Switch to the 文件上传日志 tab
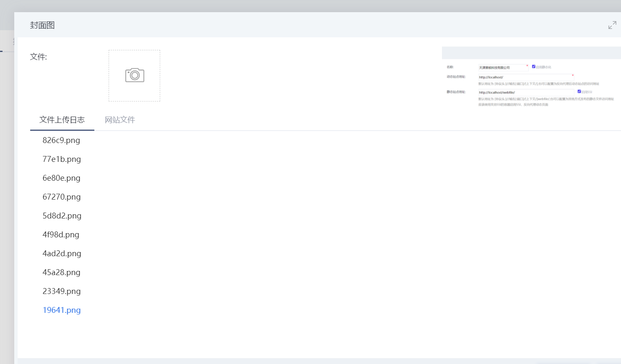This screenshot has height=364, width=621. tap(62, 120)
